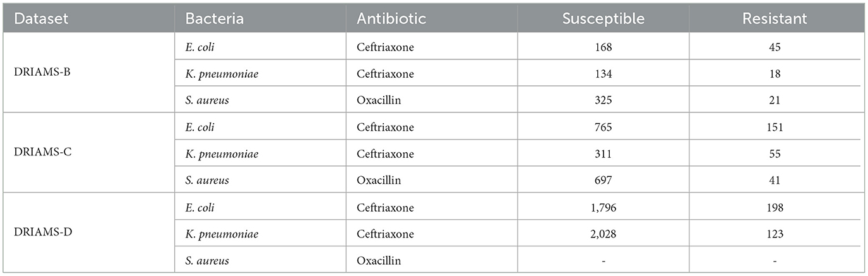The height and width of the screenshot is (276, 868).
Task: Select the susceptible value 1,796
Action: point(603,207)
